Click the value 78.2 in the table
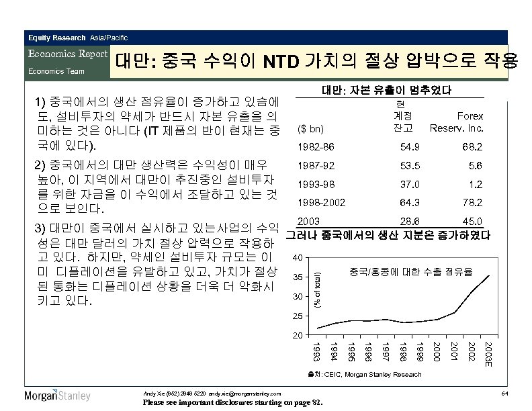 (472, 203)
